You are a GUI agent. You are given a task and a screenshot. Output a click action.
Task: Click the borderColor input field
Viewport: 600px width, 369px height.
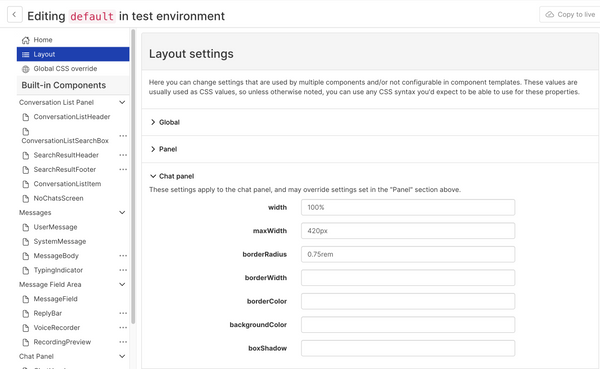[x=408, y=301]
